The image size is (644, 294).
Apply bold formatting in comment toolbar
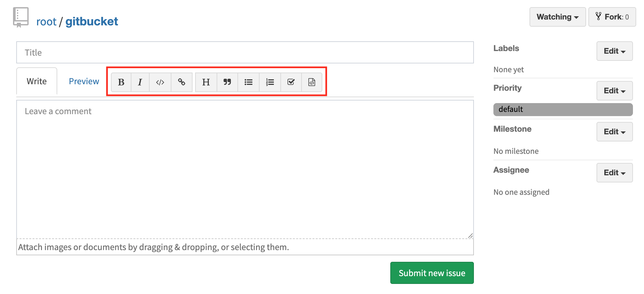(121, 82)
